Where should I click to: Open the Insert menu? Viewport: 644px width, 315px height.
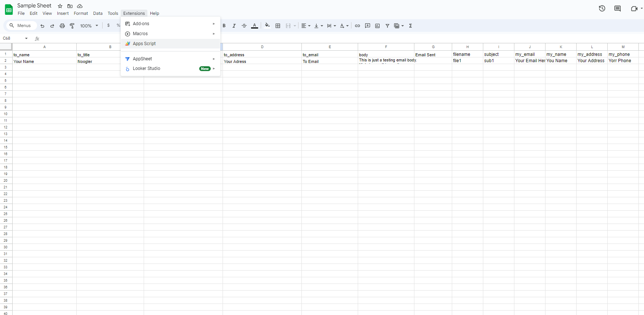coord(63,13)
